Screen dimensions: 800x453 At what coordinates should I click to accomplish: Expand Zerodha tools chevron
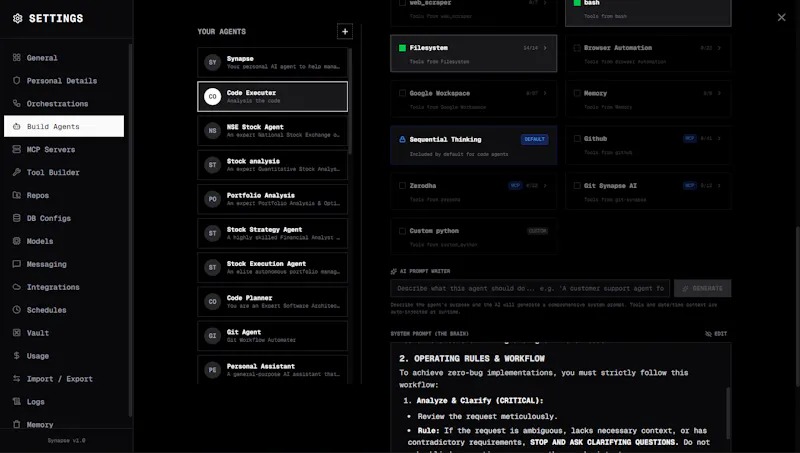tap(545, 186)
